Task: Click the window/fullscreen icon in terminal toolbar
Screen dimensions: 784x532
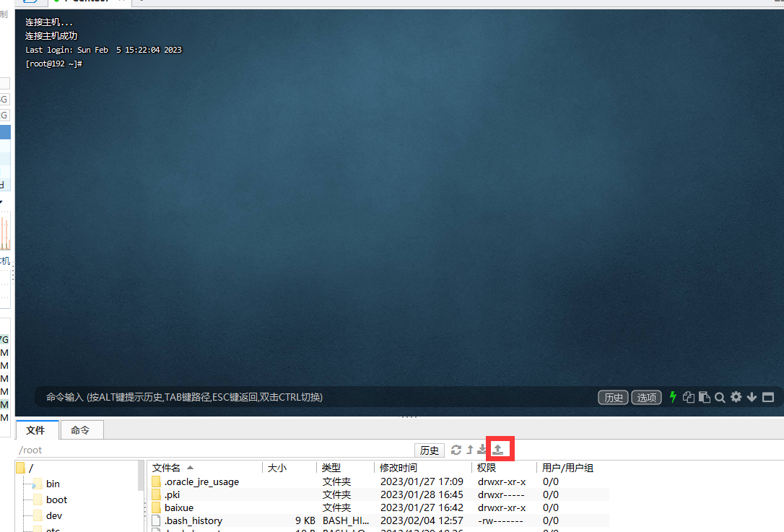Action: (768, 397)
